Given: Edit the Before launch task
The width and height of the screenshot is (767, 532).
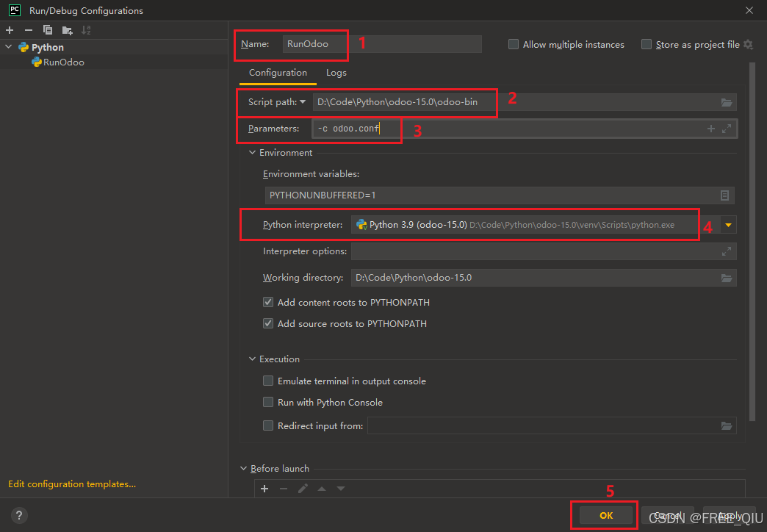Looking at the screenshot, I should (x=303, y=489).
